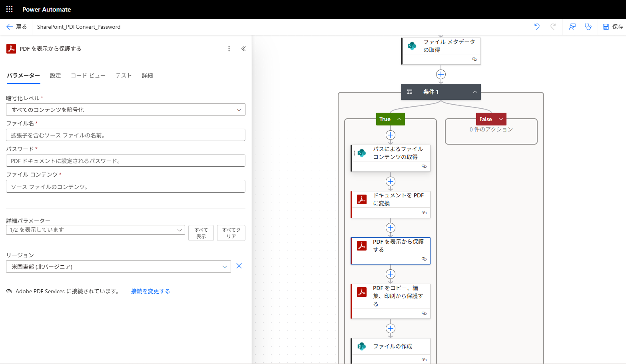The width and height of the screenshot is (626, 364).
Task: Open the feedback comments icon in toolbar
Action: (572, 27)
